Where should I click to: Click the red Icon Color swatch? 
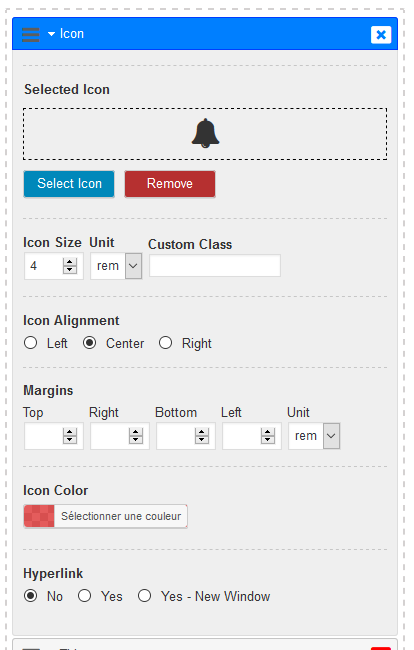point(39,516)
